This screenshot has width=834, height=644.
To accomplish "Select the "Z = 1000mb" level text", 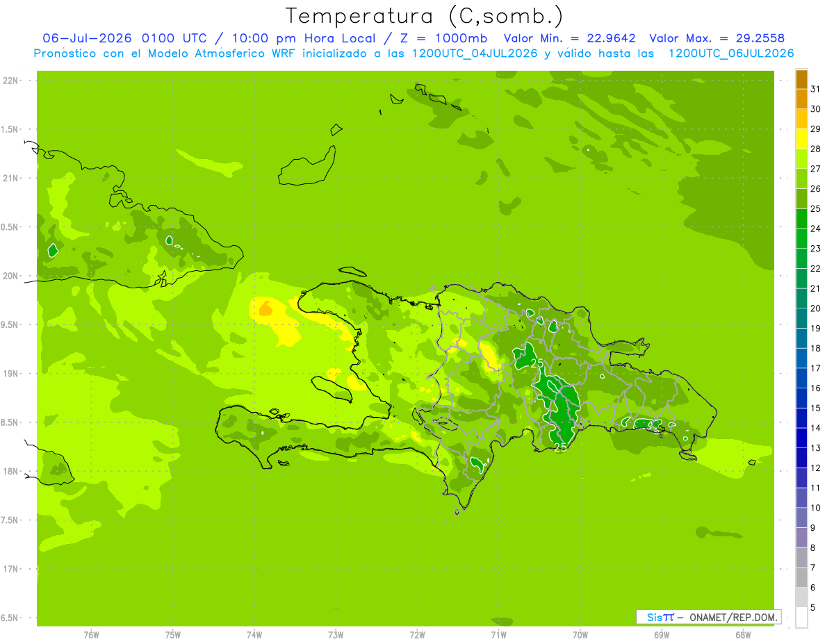I will pyautogui.click(x=443, y=38).
